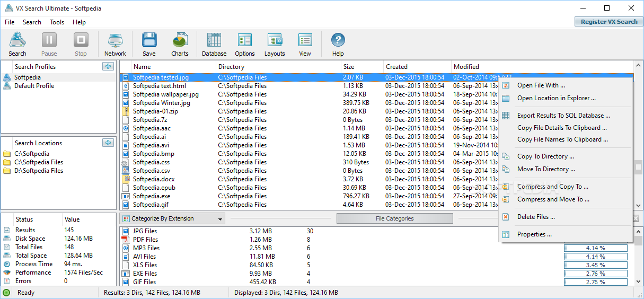The image size is (644, 299).
Task: Start a search with the Search toolbar icon
Action: coord(17,40)
